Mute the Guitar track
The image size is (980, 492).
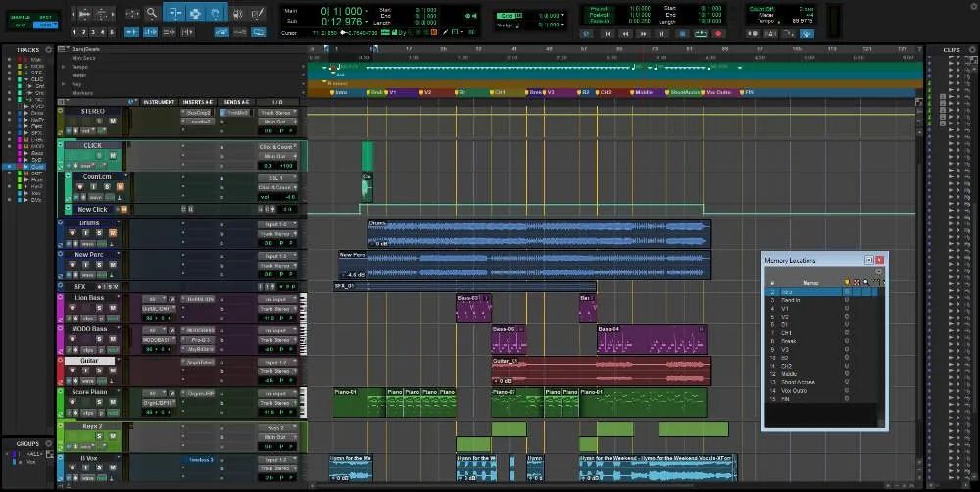[113, 370]
